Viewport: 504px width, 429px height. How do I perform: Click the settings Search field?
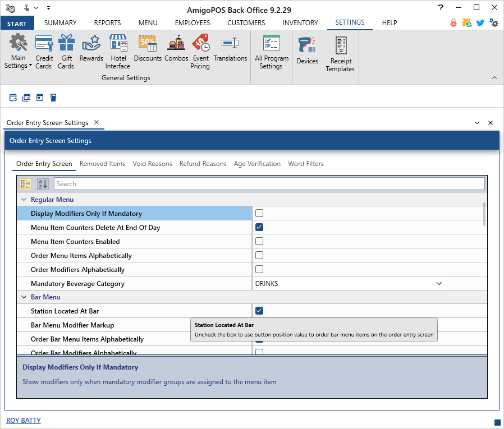[269, 184]
